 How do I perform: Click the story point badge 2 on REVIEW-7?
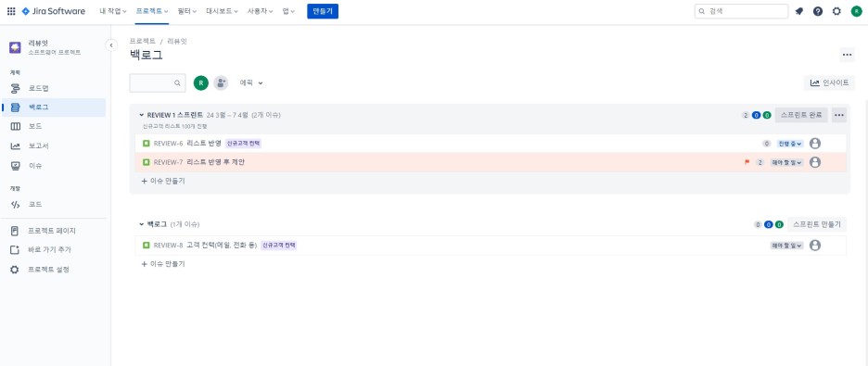(x=760, y=162)
